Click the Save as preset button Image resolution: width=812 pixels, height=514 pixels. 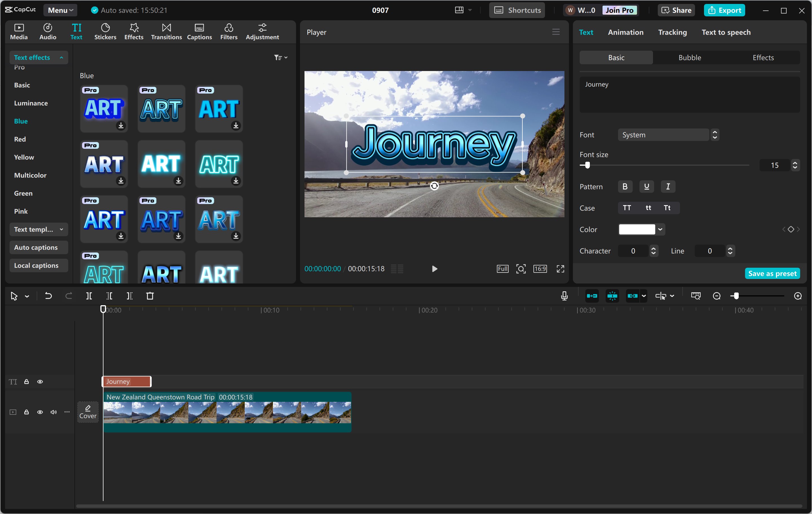click(x=773, y=273)
